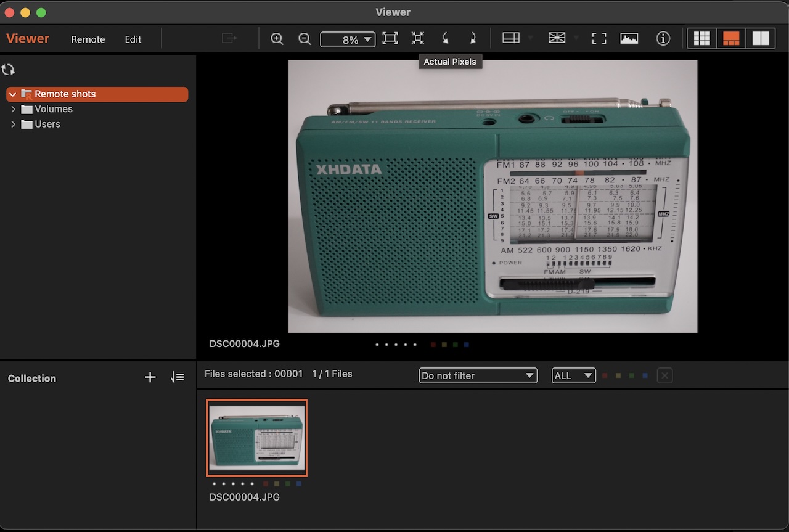
Task: Filter files by green color label
Action: tap(632, 375)
